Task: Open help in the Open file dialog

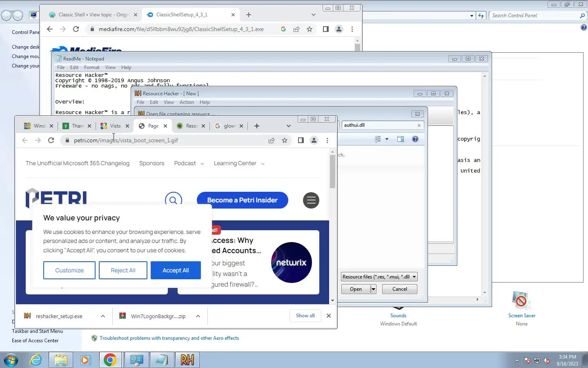Action: click(x=415, y=139)
